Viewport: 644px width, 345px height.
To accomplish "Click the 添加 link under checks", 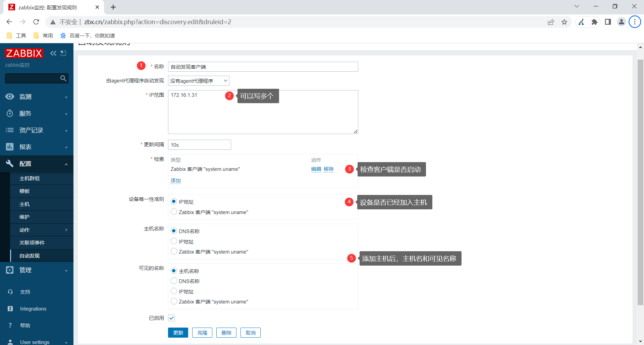I will [x=176, y=181].
